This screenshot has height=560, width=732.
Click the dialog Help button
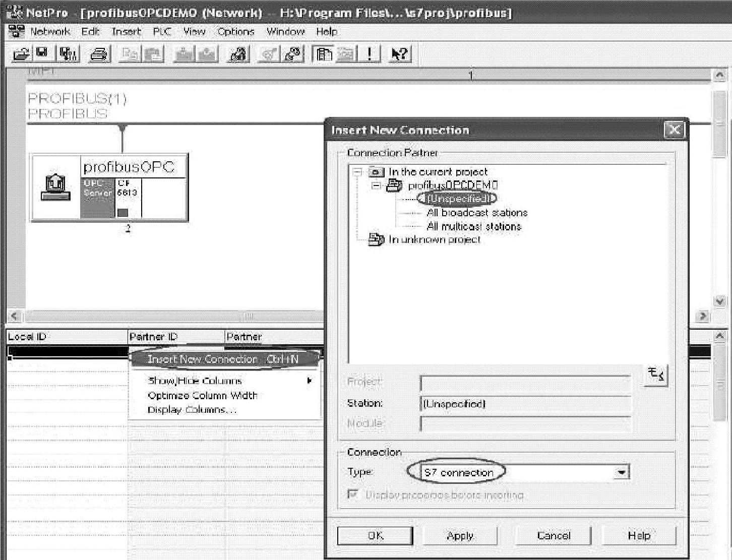(x=639, y=536)
